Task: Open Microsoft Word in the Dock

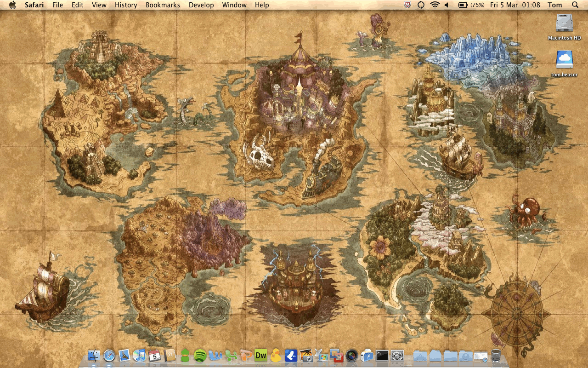Action: click(215, 355)
